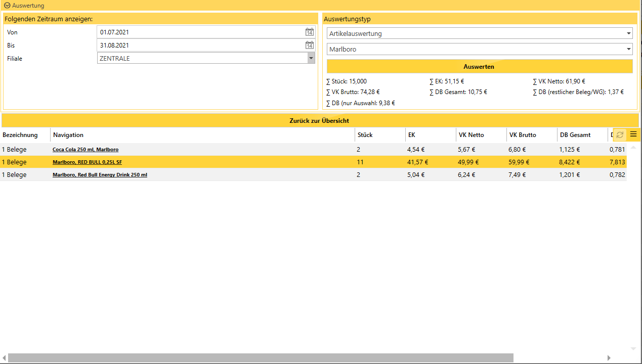Select the 1 Belege cell in the Coca Cola row
Viewport: 642px width, 364px height.
[14, 150]
